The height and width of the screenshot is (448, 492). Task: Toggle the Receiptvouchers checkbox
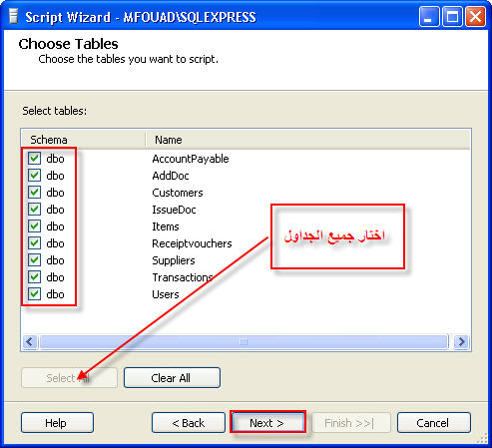point(34,243)
